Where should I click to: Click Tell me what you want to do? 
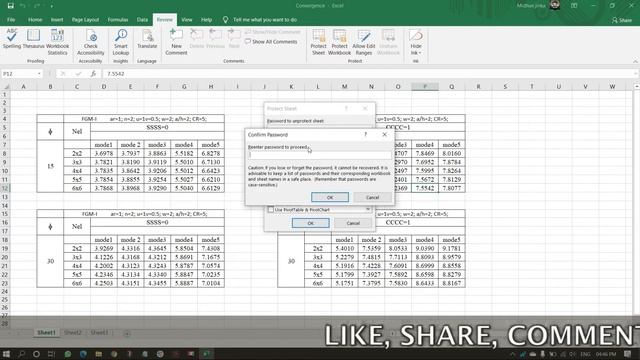tap(265, 20)
